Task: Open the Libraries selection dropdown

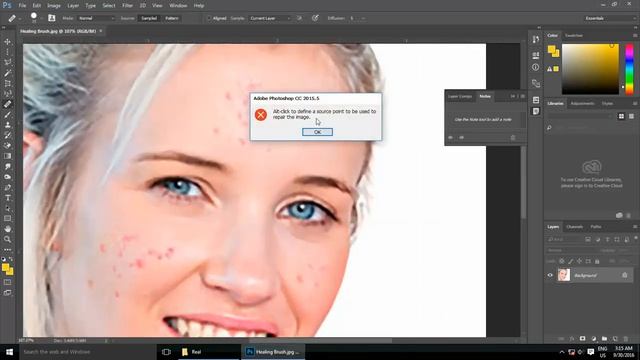Action: coord(581,116)
